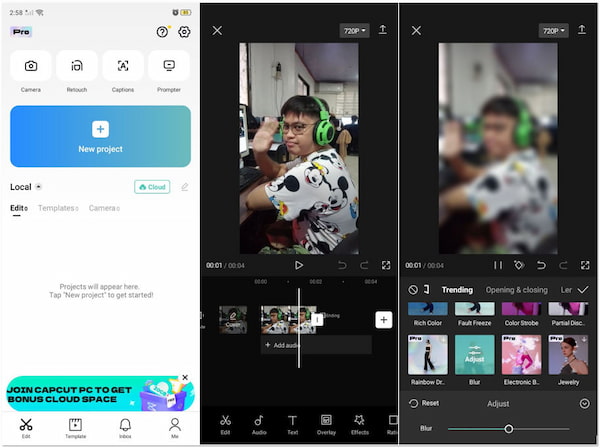
Task: Enter fullscreen preview in right editor
Action: click(585, 265)
